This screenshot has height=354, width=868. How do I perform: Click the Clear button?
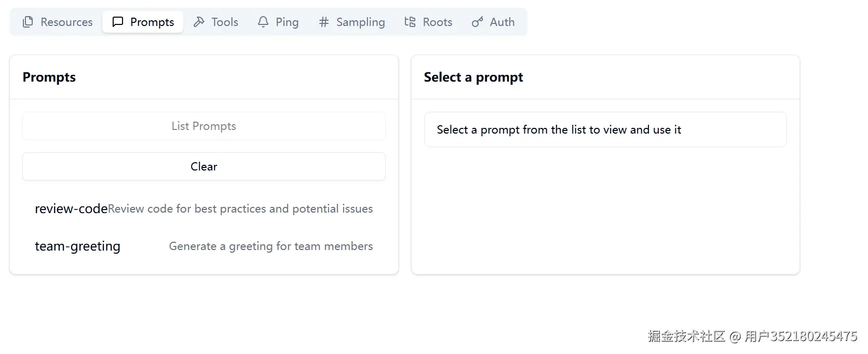point(204,166)
